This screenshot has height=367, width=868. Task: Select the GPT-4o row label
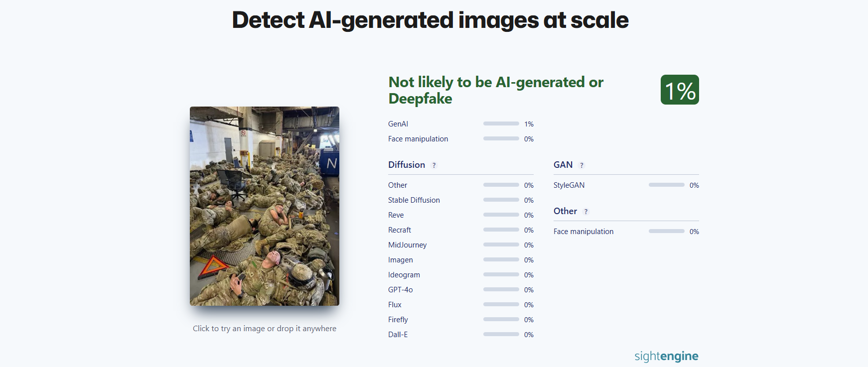pos(401,290)
